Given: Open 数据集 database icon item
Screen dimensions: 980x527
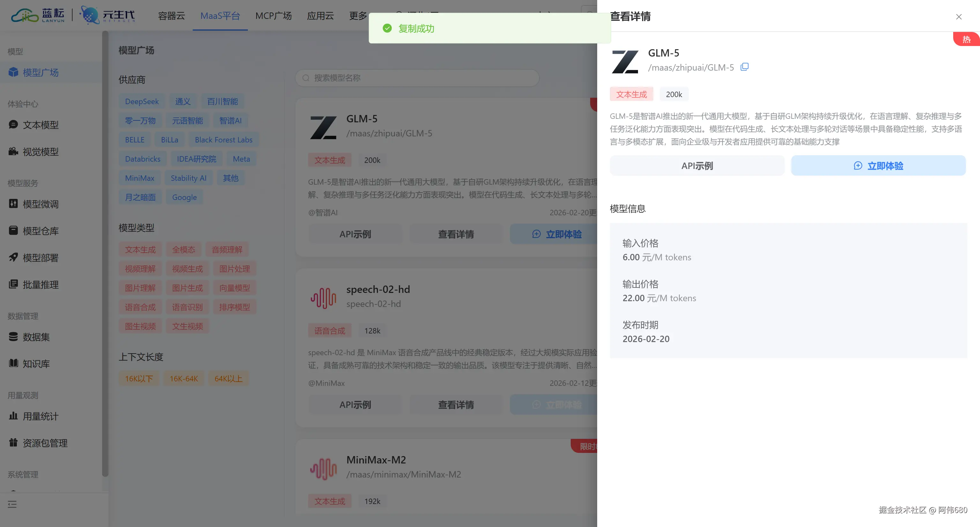Looking at the screenshot, I should (13, 337).
